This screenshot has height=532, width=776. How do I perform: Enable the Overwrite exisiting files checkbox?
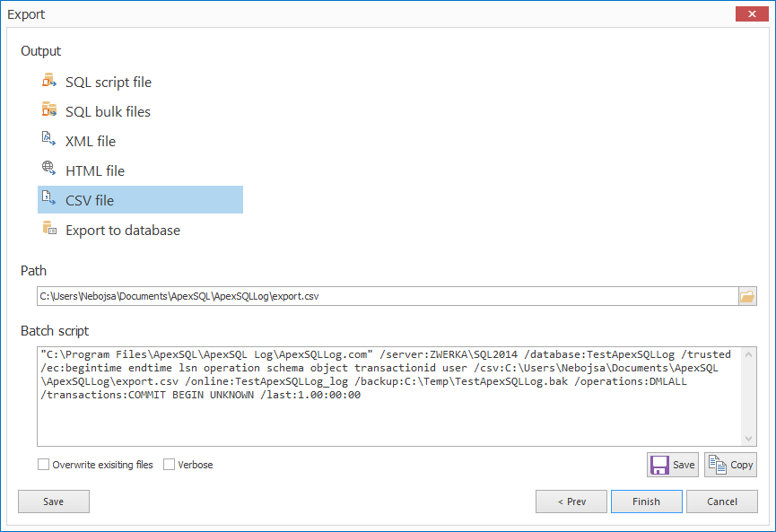[x=43, y=465]
